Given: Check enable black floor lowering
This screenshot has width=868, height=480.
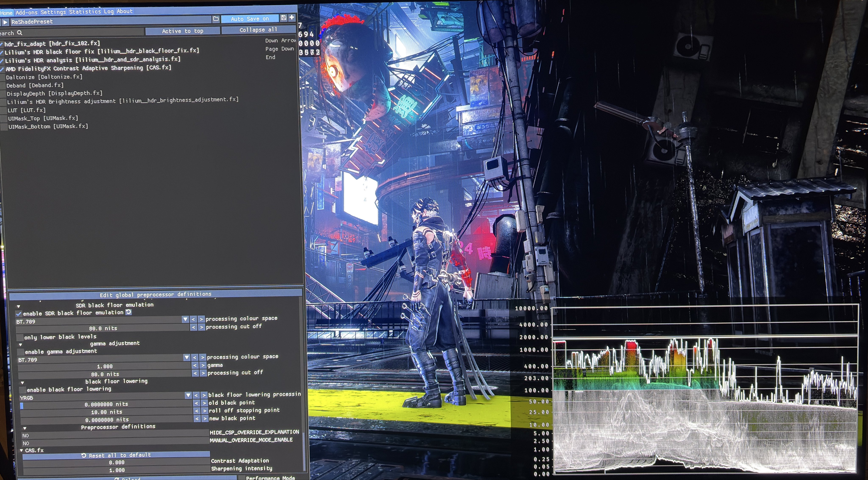Looking at the screenshot, I should pos(23,390).
